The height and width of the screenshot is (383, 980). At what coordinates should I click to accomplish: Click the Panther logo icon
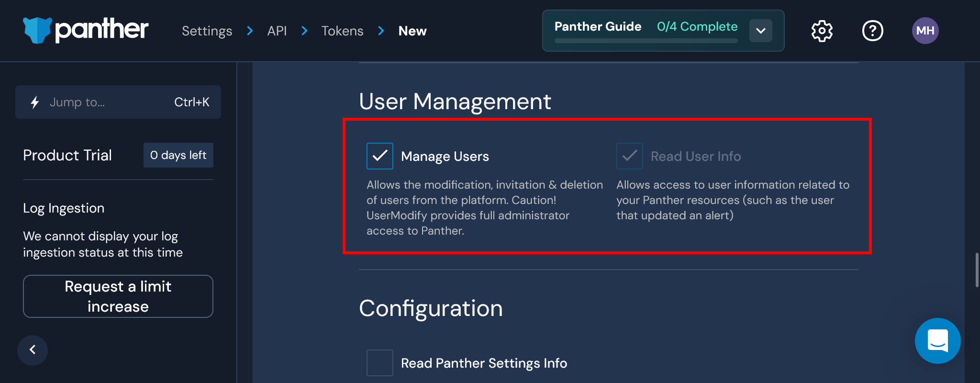[x=37, y=30]
